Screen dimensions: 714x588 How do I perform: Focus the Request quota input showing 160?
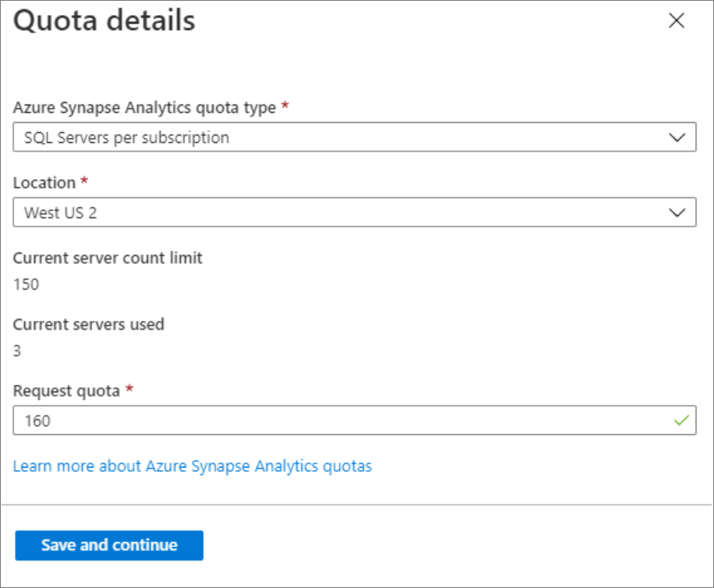(x=335, y=421)
